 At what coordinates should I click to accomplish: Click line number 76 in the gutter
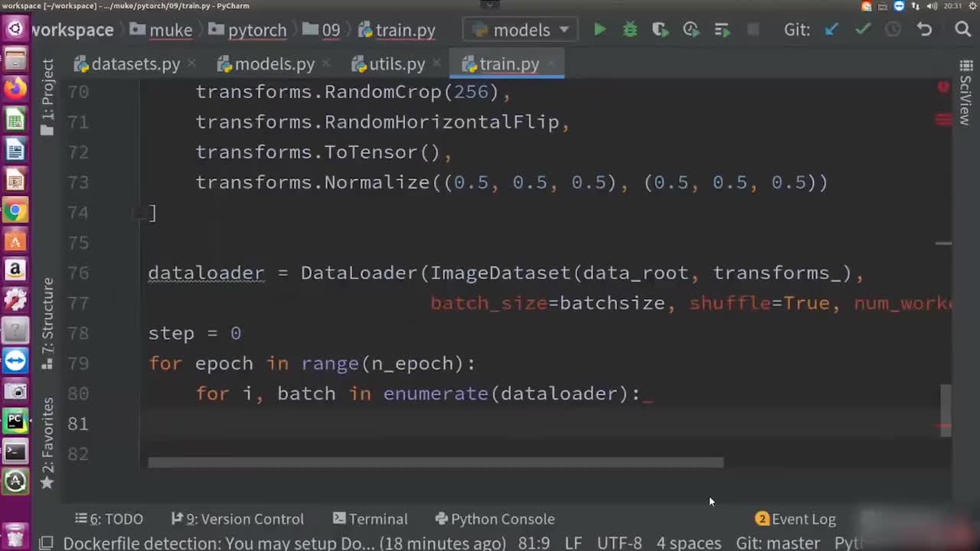pos(78,272)
